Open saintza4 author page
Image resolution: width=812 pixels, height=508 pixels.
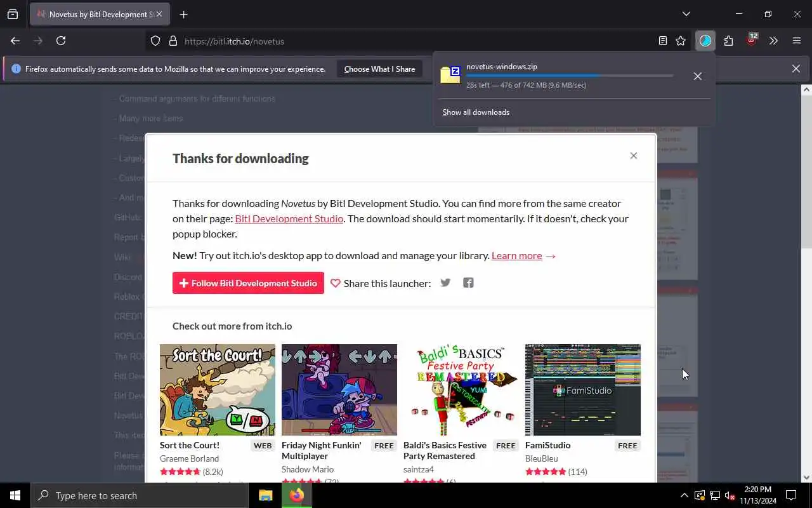click(419, 469)
